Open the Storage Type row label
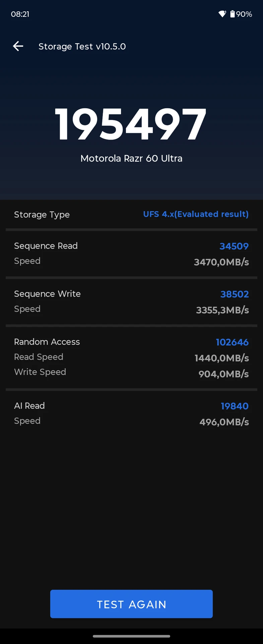The image size is (263, 644). (x=42, y=215)
